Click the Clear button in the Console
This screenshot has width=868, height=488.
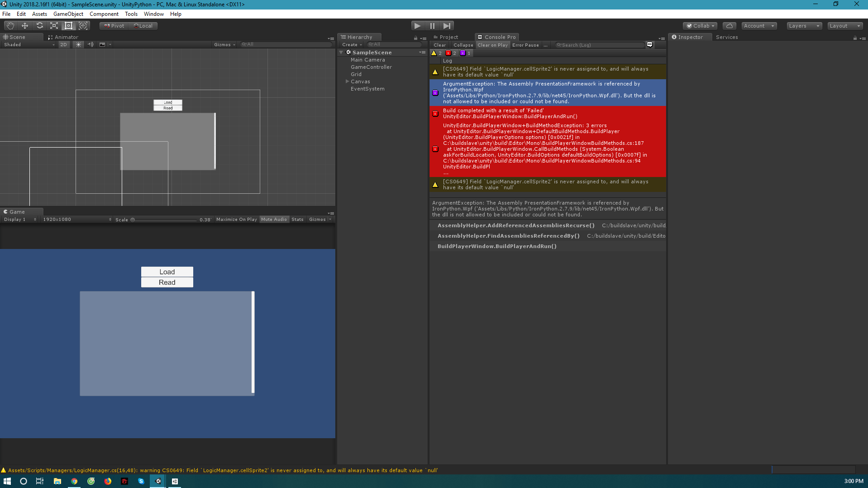click(x=439, y=45)
